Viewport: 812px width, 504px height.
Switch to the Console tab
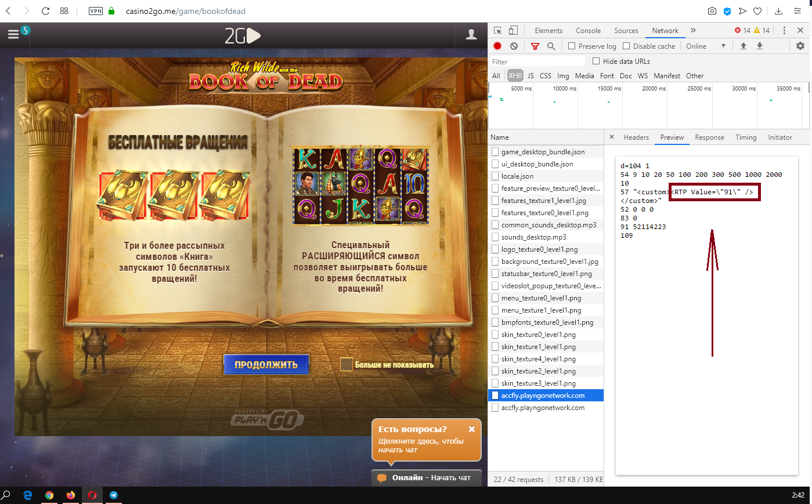589,31
